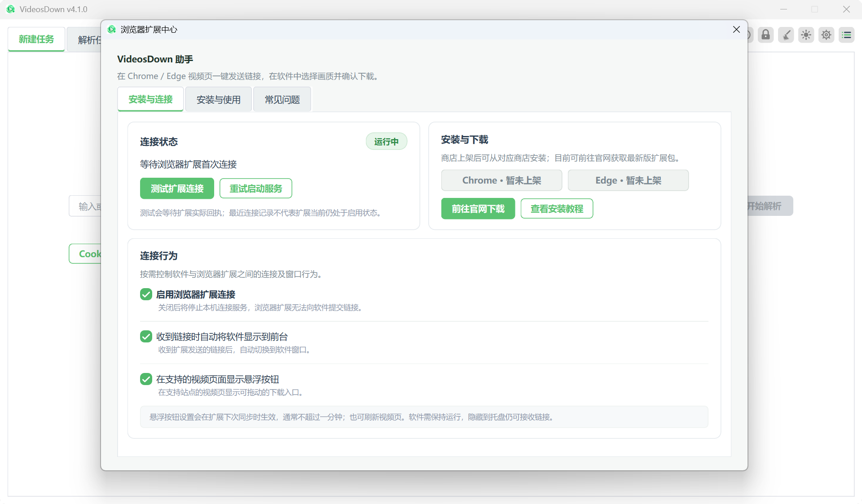The image size is (862, 504).
Task: Click the 连接行为 section heading
Action: pyautogui.click(x=159, y=256)
